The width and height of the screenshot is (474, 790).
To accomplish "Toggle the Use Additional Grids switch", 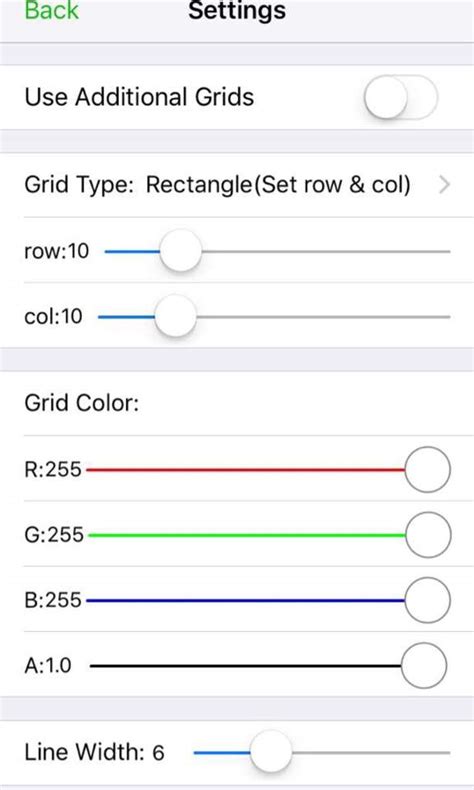I will 401,97.
